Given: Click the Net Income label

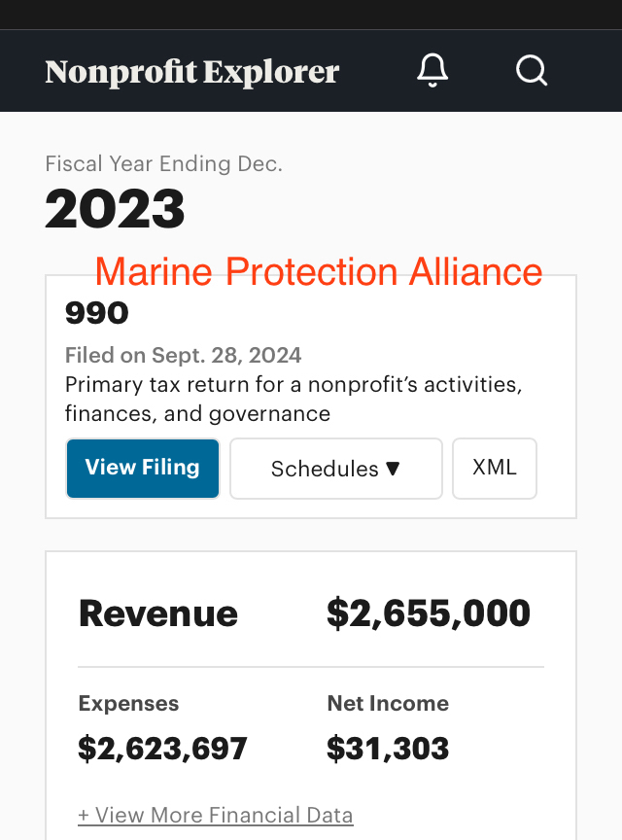Looking at the screenshot, I should [x=388, y=703].
